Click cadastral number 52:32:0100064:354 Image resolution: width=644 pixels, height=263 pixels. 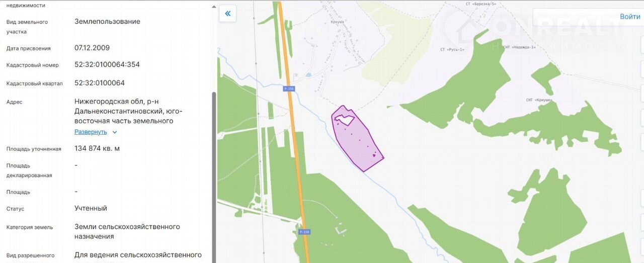[107, 65]
